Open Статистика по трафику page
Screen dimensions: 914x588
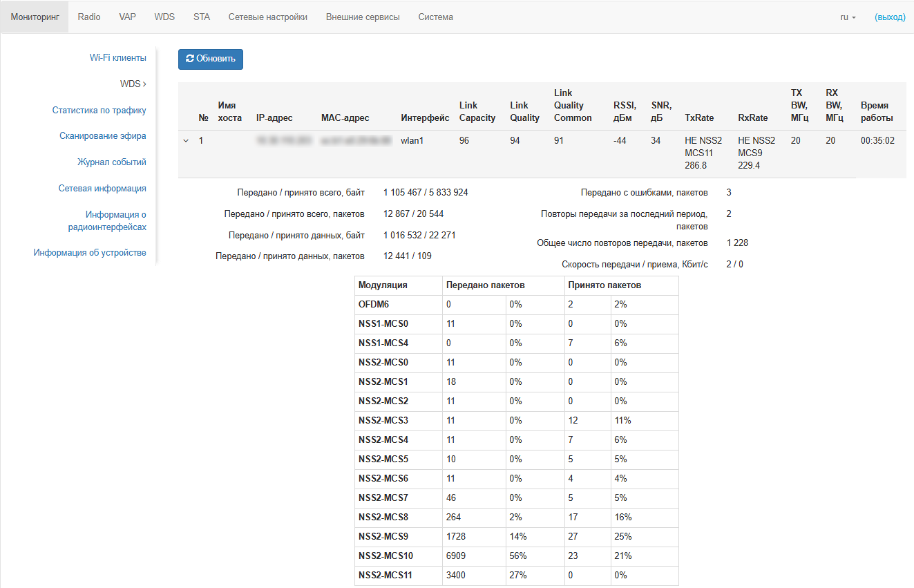[x=99, y=111]
